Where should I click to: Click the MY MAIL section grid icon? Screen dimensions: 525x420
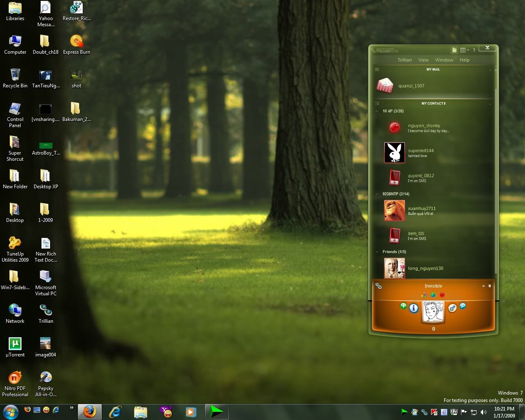tap(377, 69)
